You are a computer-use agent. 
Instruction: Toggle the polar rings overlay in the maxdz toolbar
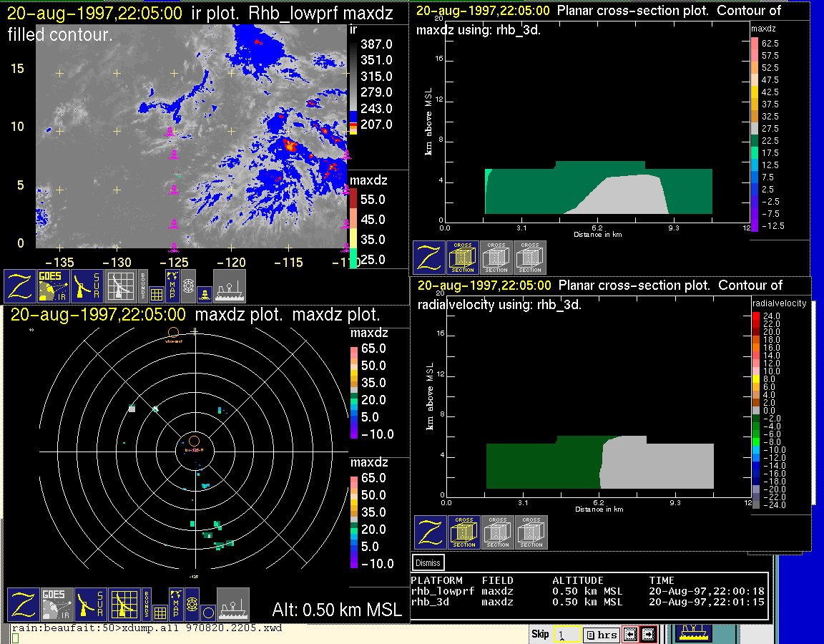coord(191,605)
